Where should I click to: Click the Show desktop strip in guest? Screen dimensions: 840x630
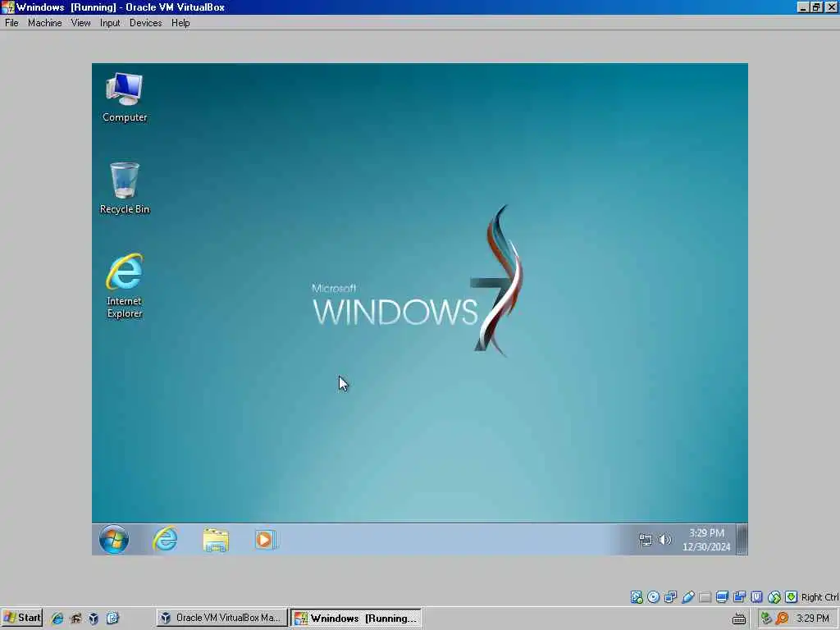point(742,539)
